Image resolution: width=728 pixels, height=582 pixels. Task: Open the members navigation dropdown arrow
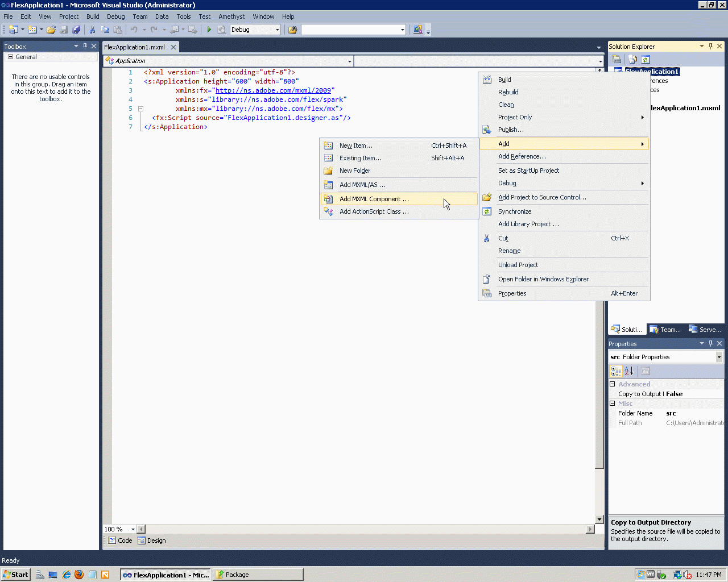click(x=600, y=61)
